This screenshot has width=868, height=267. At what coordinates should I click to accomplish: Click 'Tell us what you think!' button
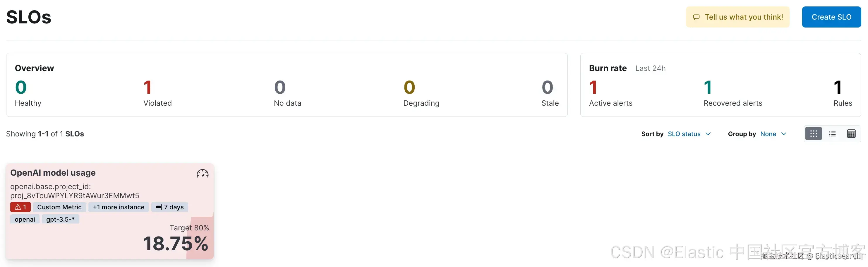(743, 17)
